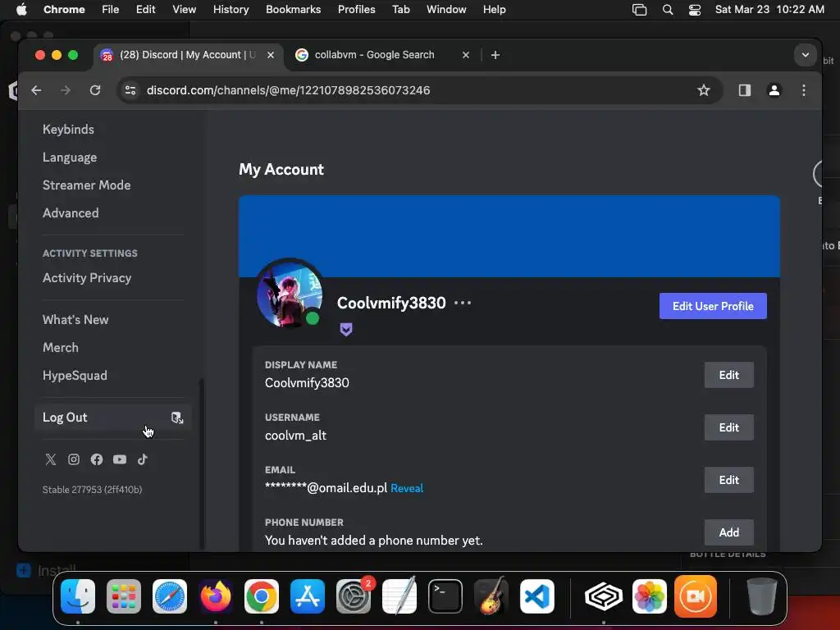Add a phone number
The image size is (840, 630).
728,532
